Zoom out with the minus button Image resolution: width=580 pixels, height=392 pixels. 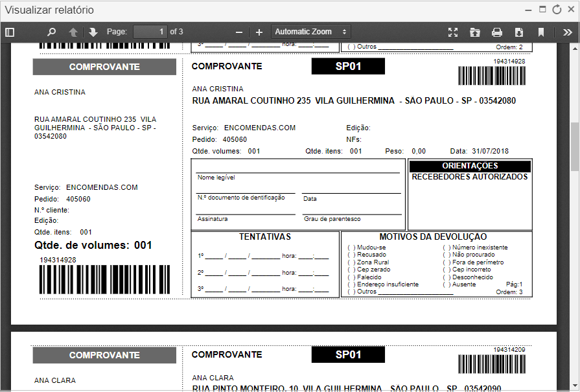(x=239, y=32)
